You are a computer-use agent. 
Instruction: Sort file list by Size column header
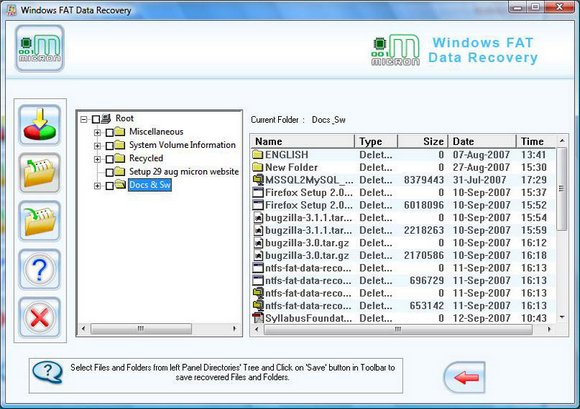click(423, 141)
